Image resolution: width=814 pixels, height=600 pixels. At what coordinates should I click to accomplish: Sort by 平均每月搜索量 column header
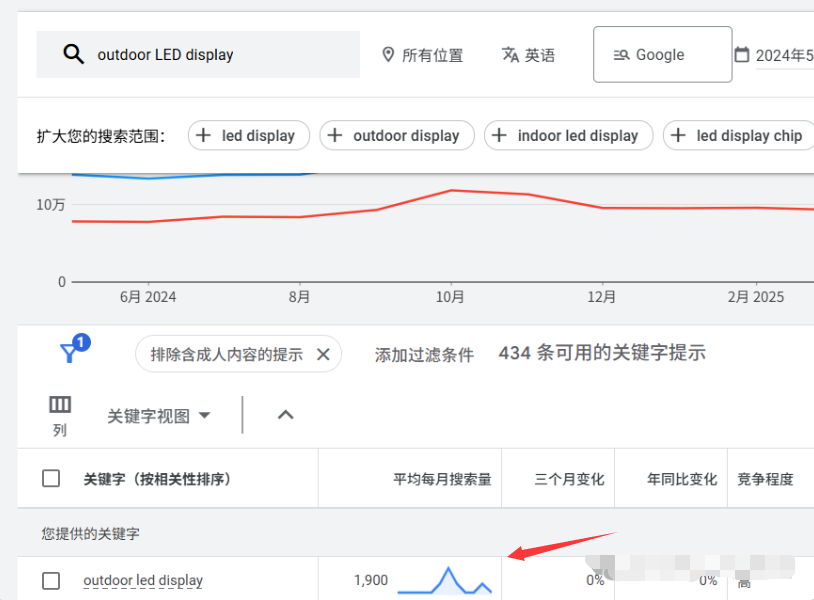click(x=442, y=479)
